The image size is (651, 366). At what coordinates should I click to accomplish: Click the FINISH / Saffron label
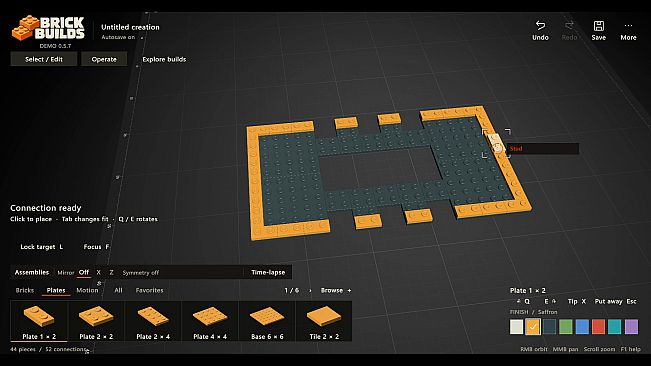coord(534,312)
